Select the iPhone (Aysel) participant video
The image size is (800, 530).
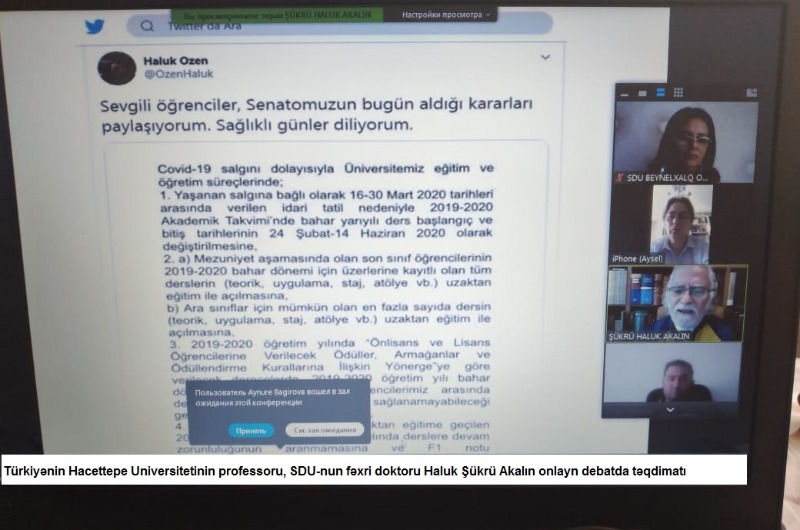pyautogui.click(x=680, y=222)
